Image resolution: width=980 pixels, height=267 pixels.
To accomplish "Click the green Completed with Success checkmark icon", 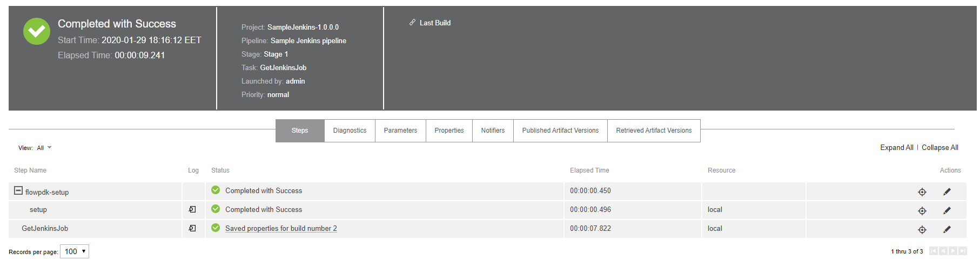I will [37, 31].
